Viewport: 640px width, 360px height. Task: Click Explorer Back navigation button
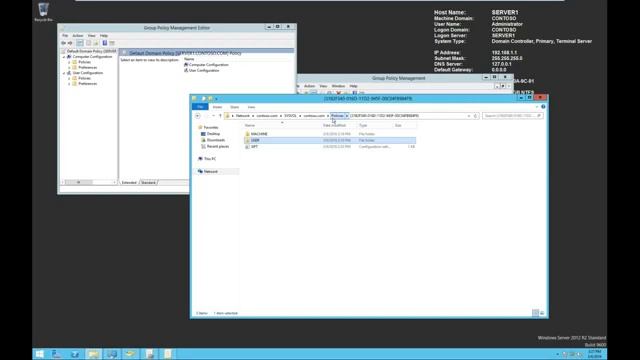pyautogui.click(x=198, y=116)
